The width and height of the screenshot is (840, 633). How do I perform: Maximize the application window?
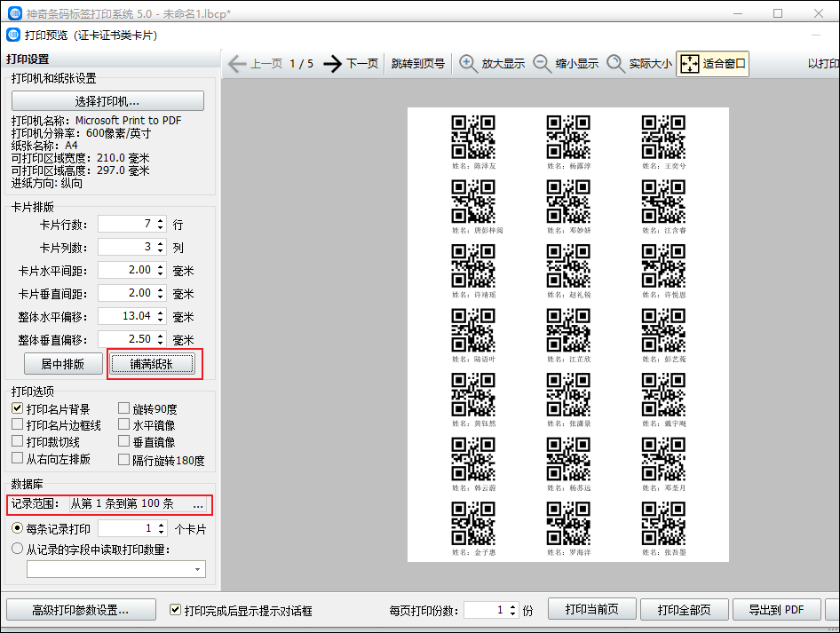click(x=778, y=13)
